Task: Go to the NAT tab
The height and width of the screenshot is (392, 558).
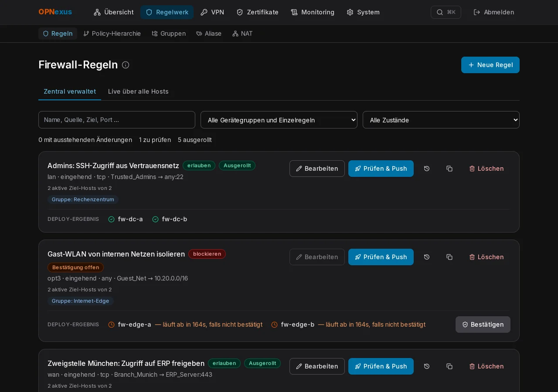Action: (242, 34)
